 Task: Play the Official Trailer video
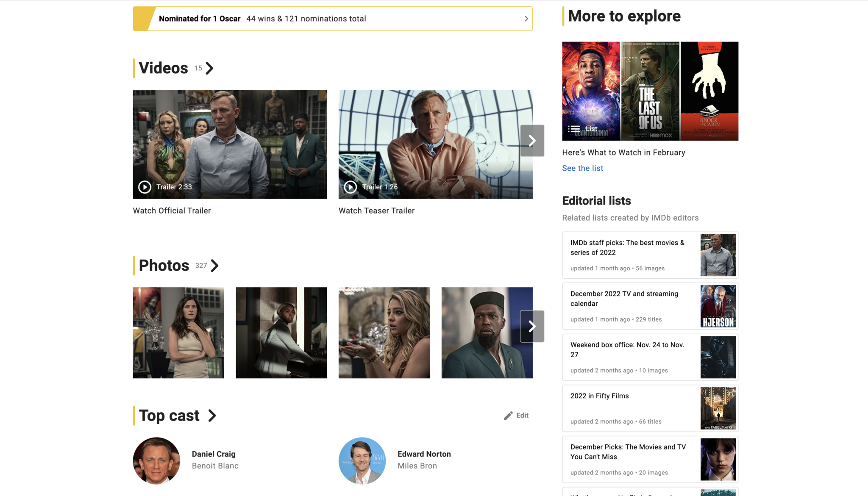(145, 187)
